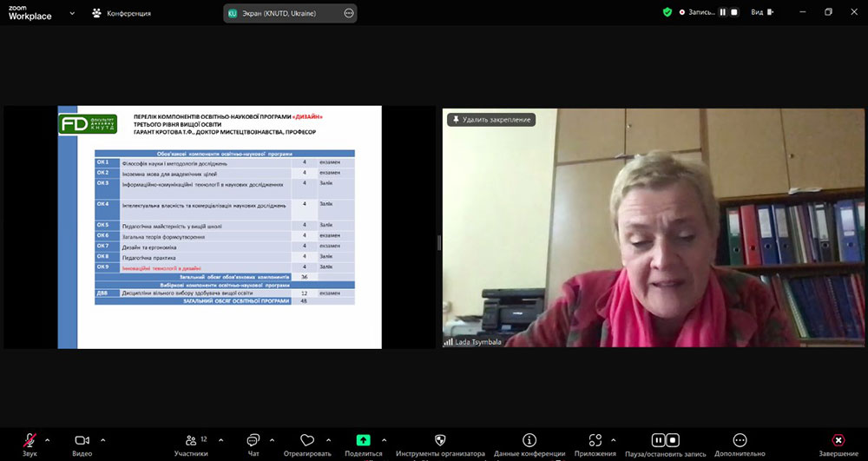868x461 pixels.
Task: Pause recording from top bar
Action: pyautogui.click(x=722, y=12)
